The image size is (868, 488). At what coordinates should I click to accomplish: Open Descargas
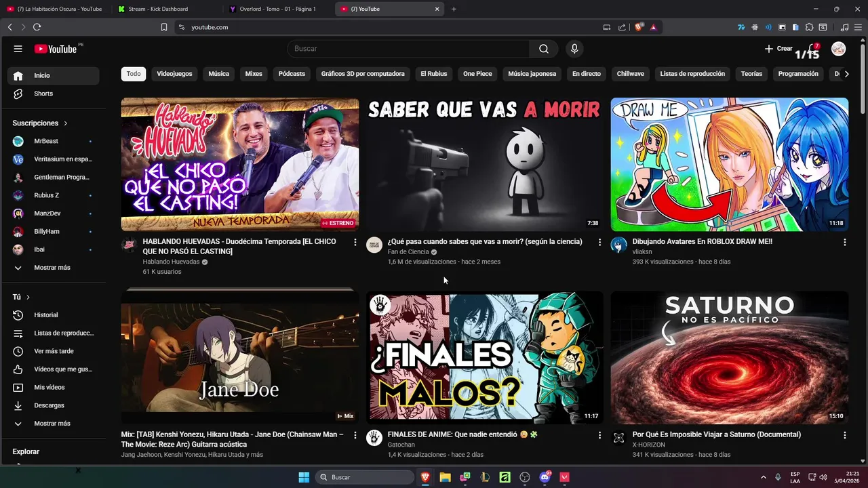tap(54, 405)
